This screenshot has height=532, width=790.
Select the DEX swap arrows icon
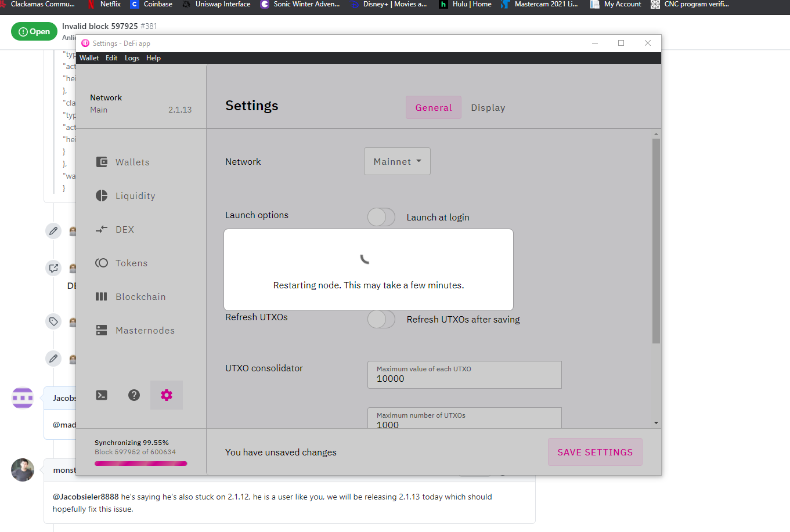[x=102, y=229]
